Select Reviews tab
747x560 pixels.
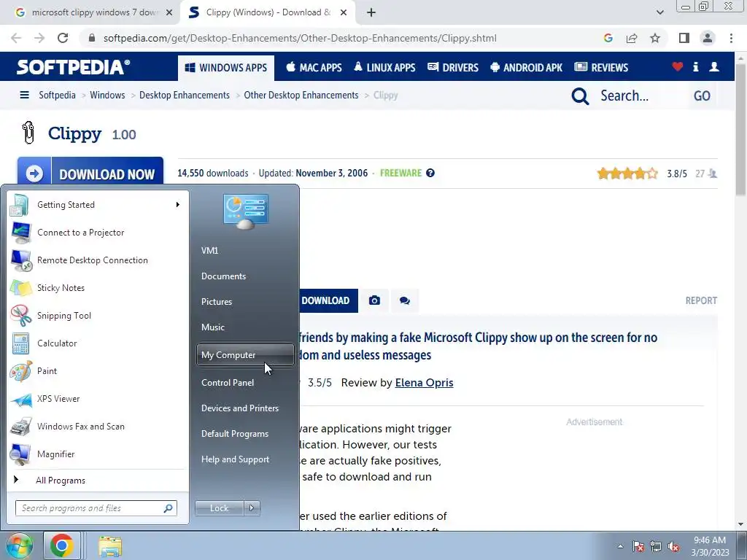point(601,68)
